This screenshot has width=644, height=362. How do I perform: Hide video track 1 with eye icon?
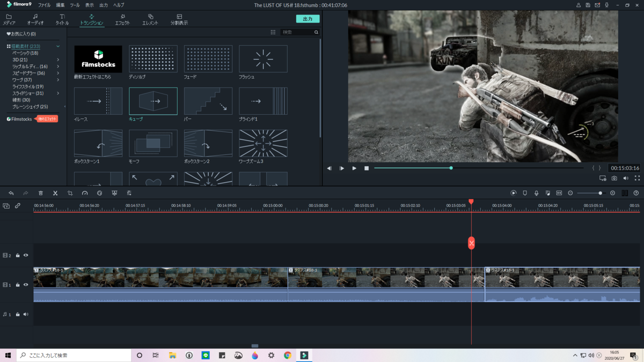25,285
